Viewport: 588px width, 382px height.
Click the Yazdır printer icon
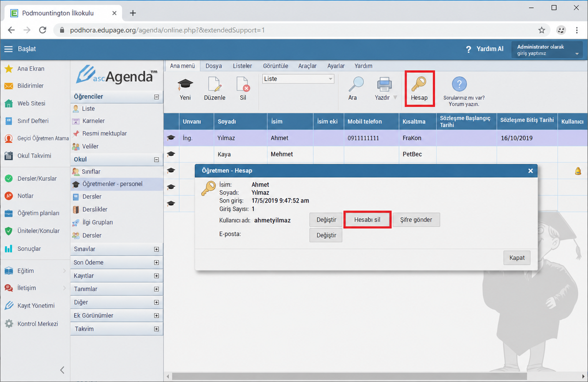click(x=384, y=84)
